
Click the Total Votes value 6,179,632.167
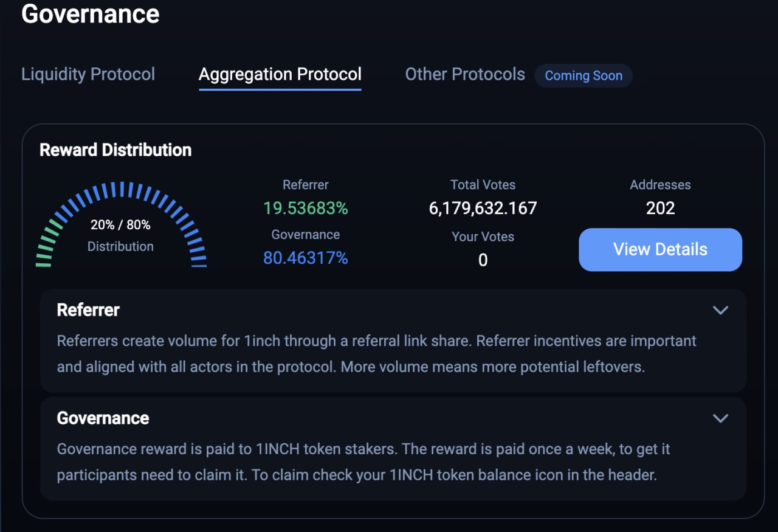click(x=483, y=209)
